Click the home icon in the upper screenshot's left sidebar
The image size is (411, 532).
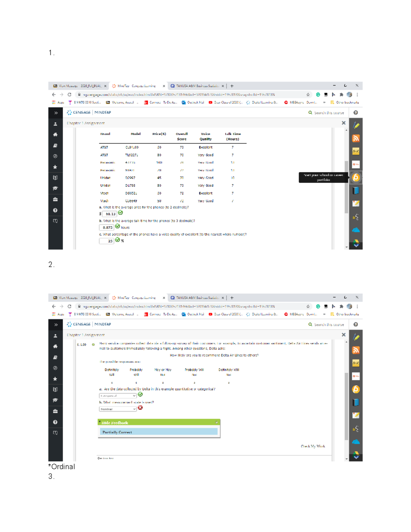[55, 135]
